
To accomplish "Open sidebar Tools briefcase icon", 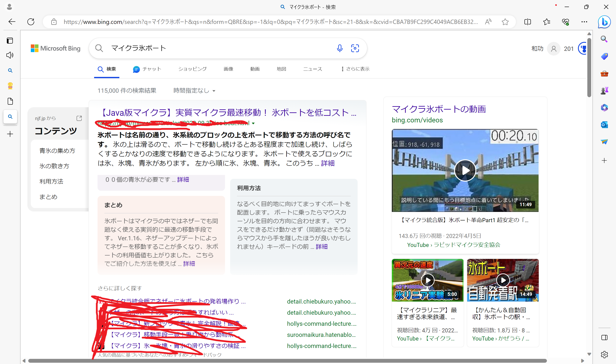I will coord(604,73).
